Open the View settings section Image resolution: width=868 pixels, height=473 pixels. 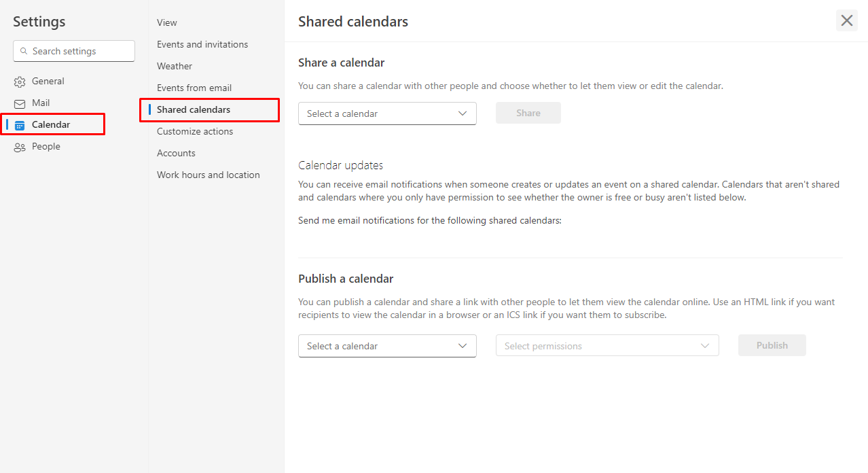point(167,22)
